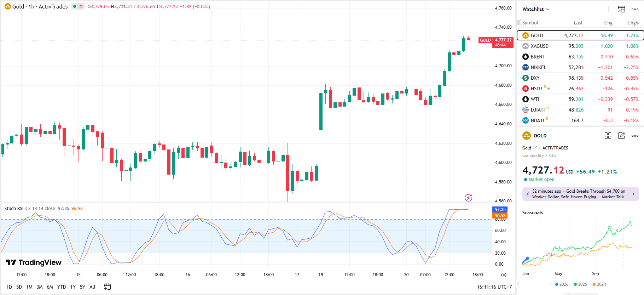Switch to the 5D time range
This screenshot has height=295, width=644.
click(x=19, y=287)
